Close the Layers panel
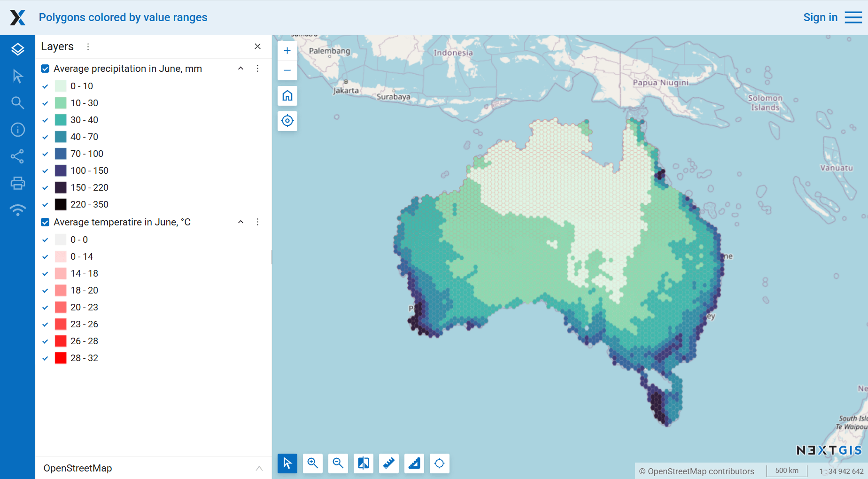 [x=257, y=46]
